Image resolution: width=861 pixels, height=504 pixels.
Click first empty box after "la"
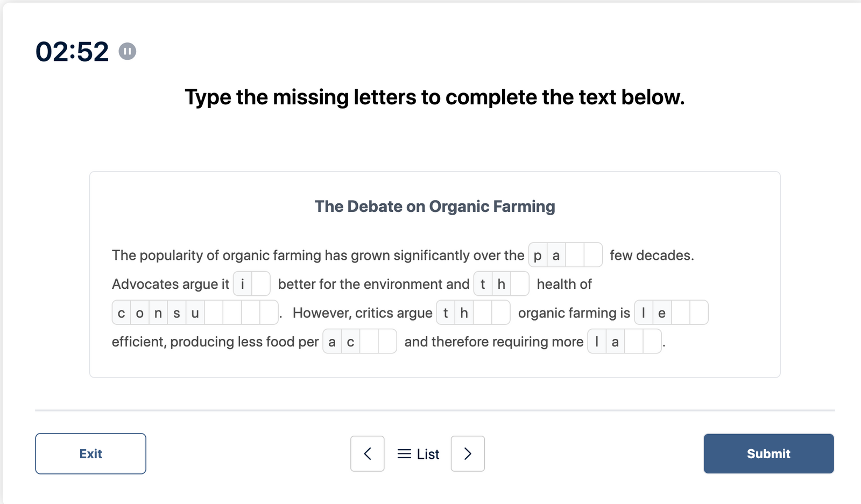click(633, 342)
